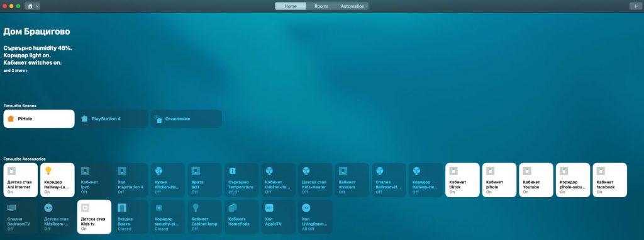Open the Automation tab
Viewport: 644px width, 240px height.
pyautogui.click(x=352, y=6)
